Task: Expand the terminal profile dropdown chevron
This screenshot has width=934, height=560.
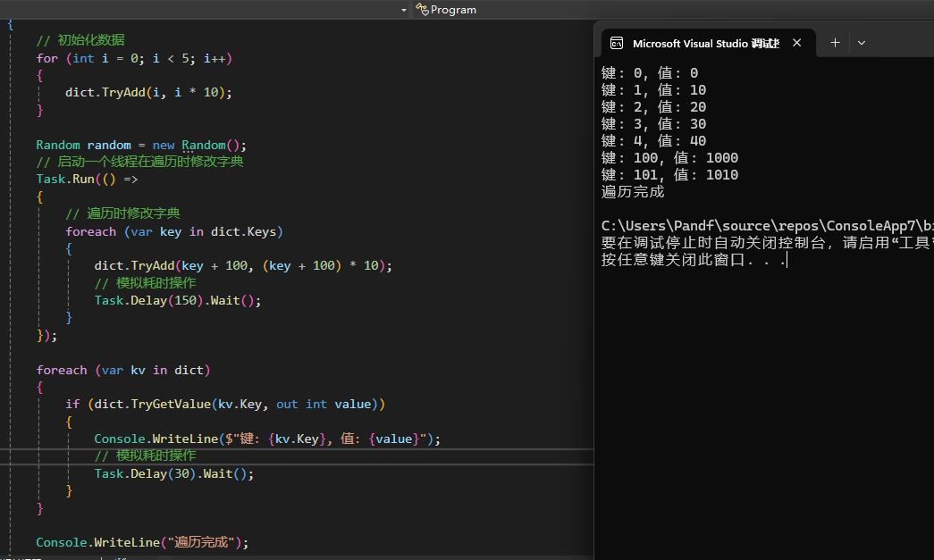Action: click(x=862, y=43)
